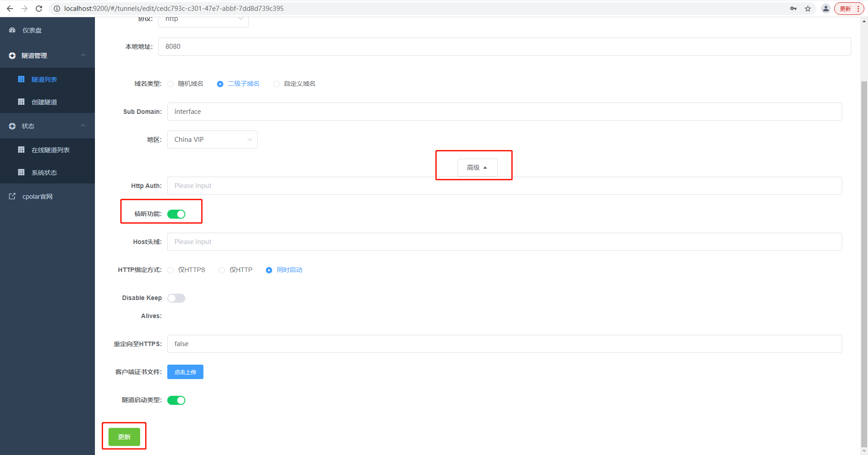Image resolution: width=868 pixels, height=455 pixels.
Task: Click 点击上传 to upload client certificate
Action: (x=185, y=371)
